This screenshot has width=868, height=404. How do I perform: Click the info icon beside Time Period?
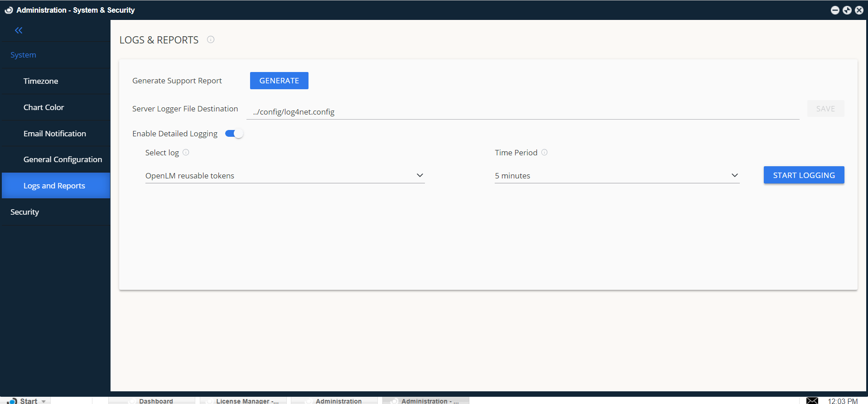(545, 153)
